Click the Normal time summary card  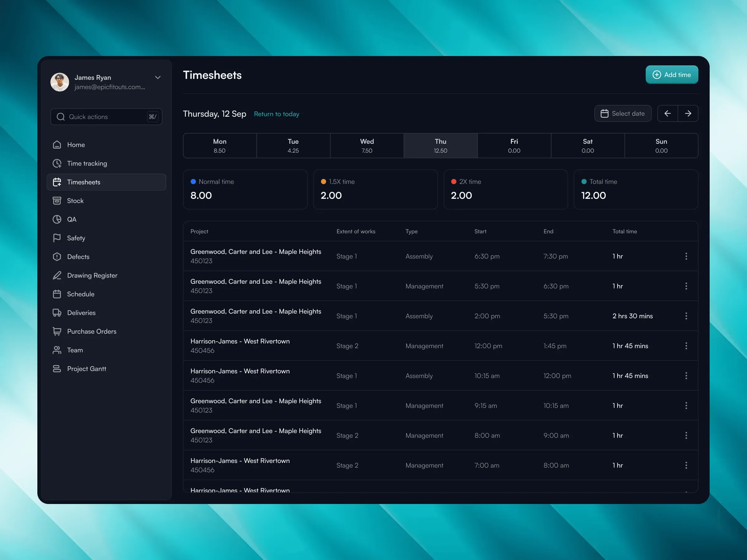click(245, 189)
